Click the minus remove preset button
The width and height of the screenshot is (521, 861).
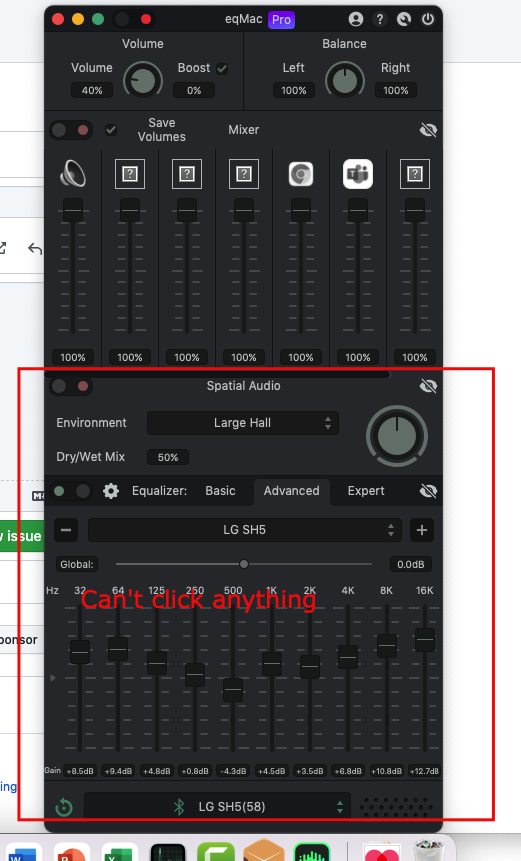pyautogui.click(x=66, y=530)
